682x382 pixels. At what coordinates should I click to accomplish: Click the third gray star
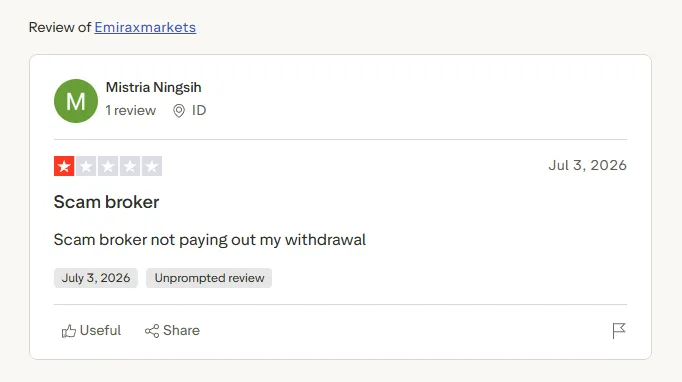click(x=108, y=166)
